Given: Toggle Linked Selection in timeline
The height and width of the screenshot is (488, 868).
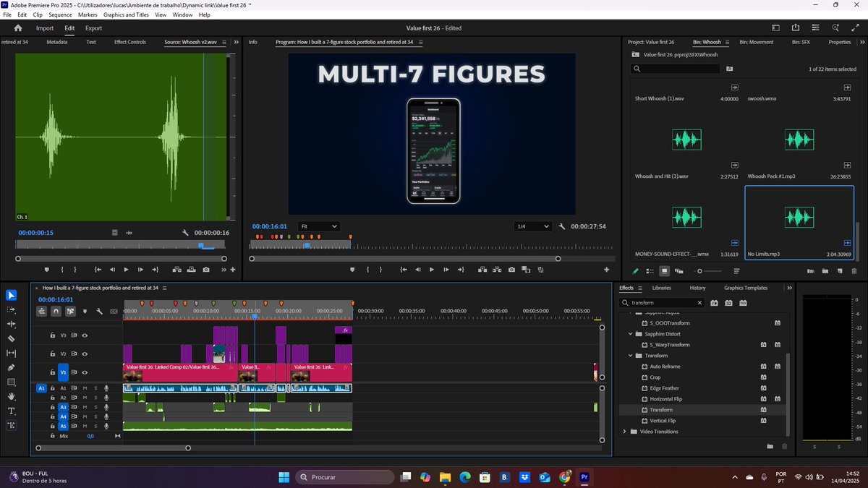Looking at the screenshot, I should click(70, 312).
